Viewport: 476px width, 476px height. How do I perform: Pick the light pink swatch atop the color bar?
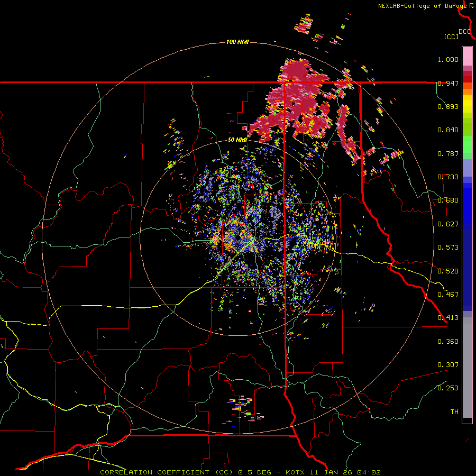point(467,57)
